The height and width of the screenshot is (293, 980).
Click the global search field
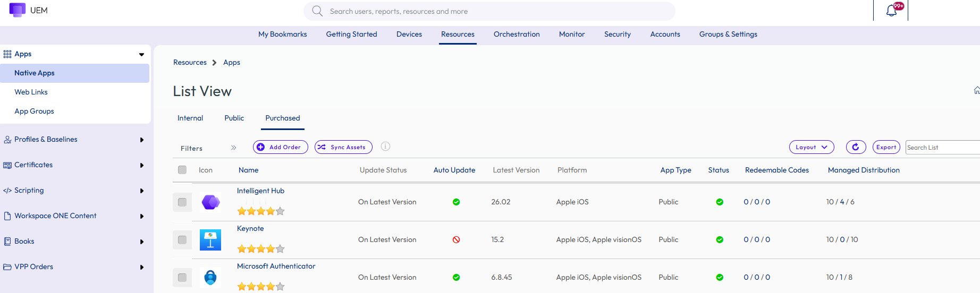click(489, 11)
